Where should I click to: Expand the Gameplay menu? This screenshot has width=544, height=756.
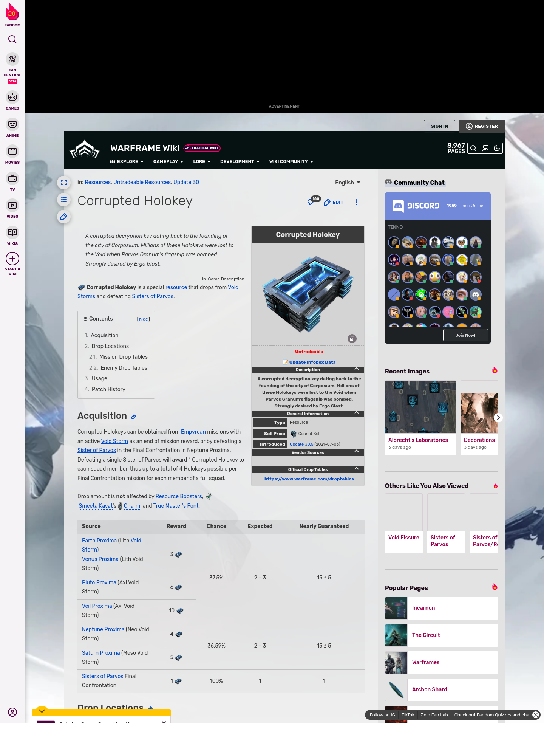pyautogui.click(x=168, y=161)
